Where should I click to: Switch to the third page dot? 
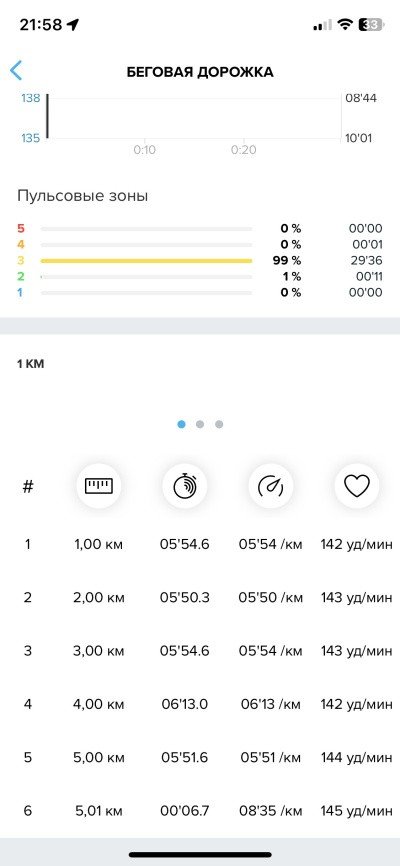click(219, 424)
